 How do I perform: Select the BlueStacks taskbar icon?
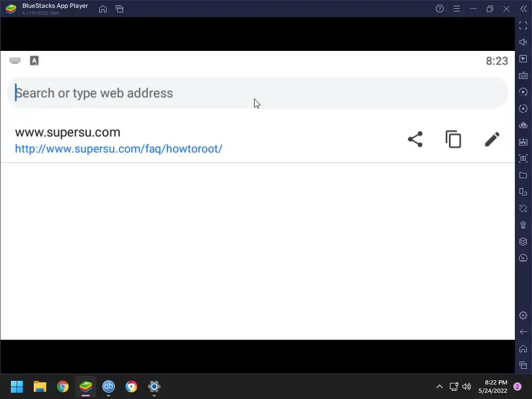[x=86, y=387]
